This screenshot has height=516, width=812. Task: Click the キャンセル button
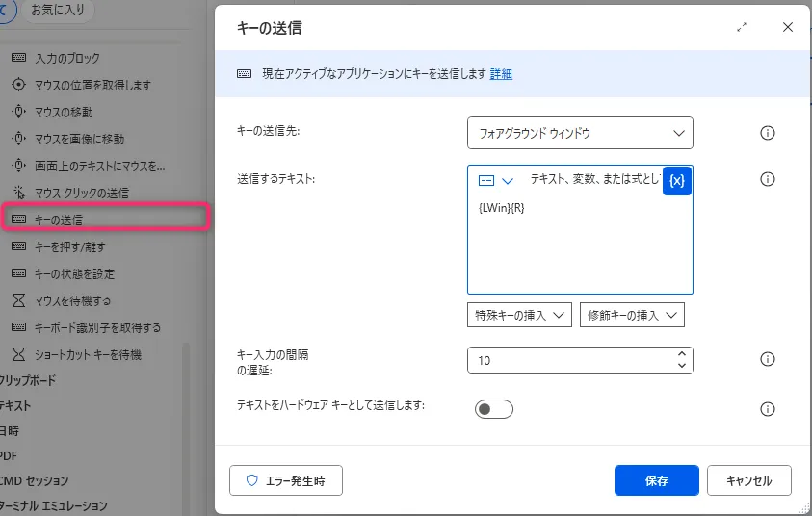(748, 479)
